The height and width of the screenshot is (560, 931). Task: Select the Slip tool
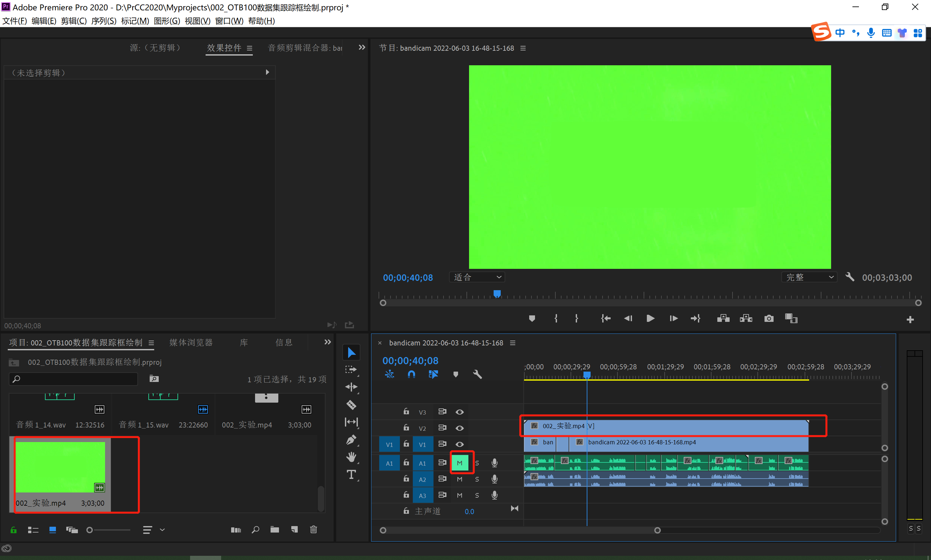pos(351,422)
